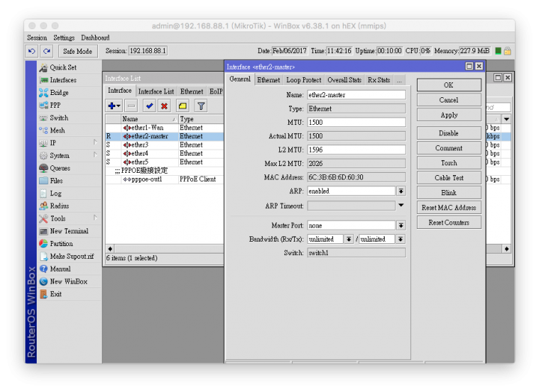Open the Bandwidth Tx dropdown

click(x=401, y=239)
